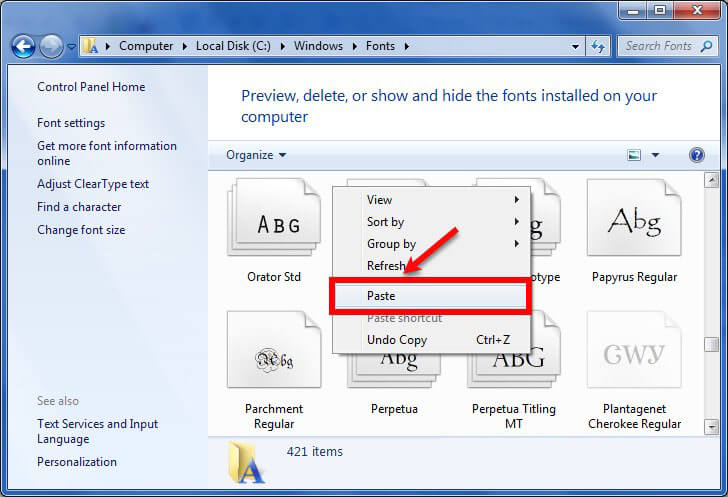Click the Forward navigation arrow

[x=51, y=46]
